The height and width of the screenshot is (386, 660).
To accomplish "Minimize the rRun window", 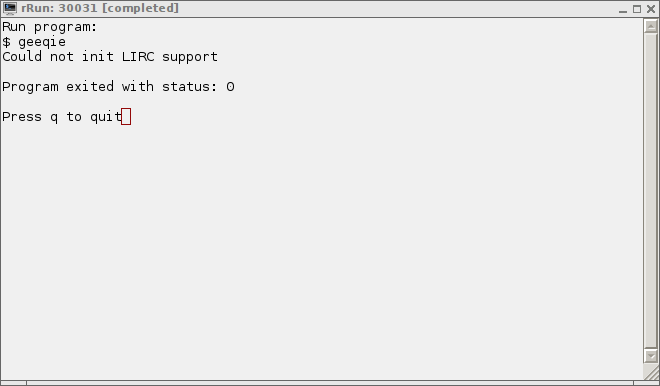I will [x=623, y=9].
